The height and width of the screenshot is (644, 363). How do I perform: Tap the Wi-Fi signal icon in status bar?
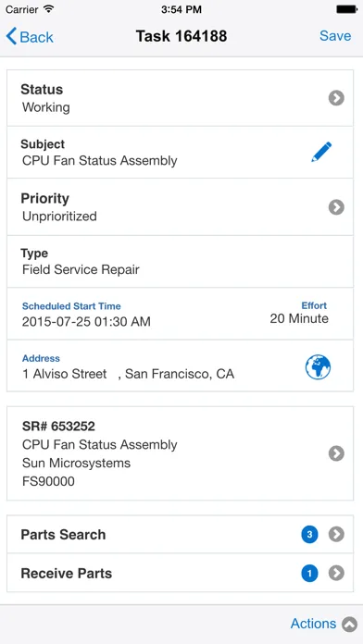coord(49,9)
